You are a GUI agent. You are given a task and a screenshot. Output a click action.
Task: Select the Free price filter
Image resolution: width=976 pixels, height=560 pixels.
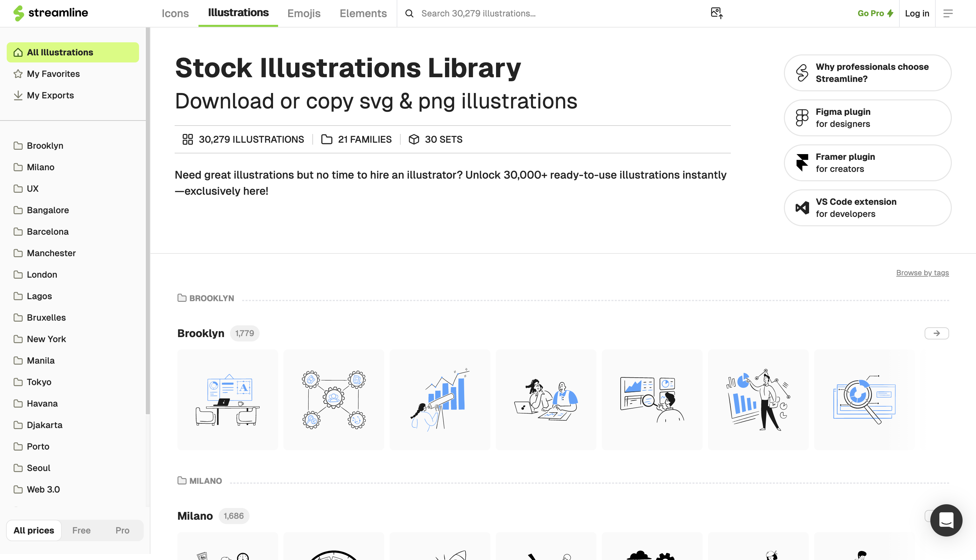point(81,530)
